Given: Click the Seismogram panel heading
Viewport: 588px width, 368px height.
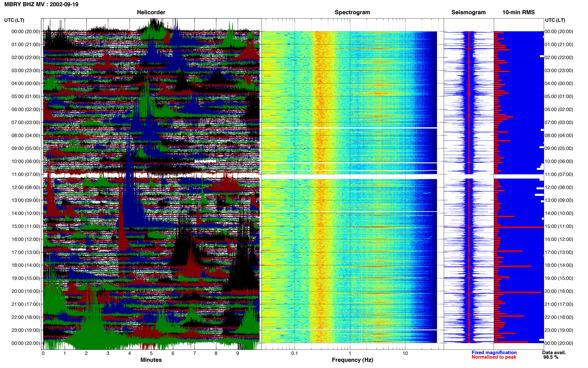Looking at the screenshot, I should 468,12.
